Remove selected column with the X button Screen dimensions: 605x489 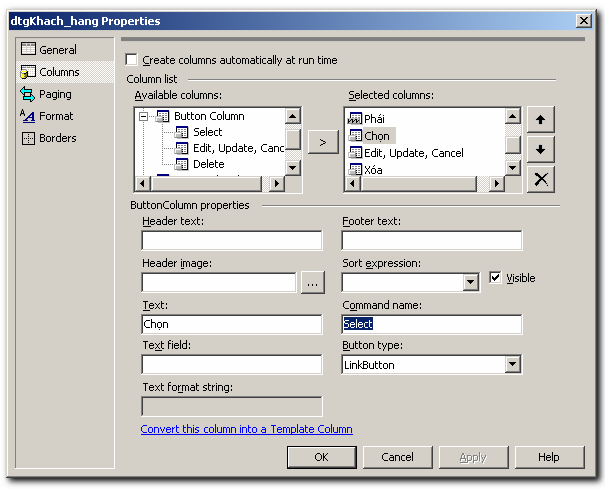tap(540, 179)
